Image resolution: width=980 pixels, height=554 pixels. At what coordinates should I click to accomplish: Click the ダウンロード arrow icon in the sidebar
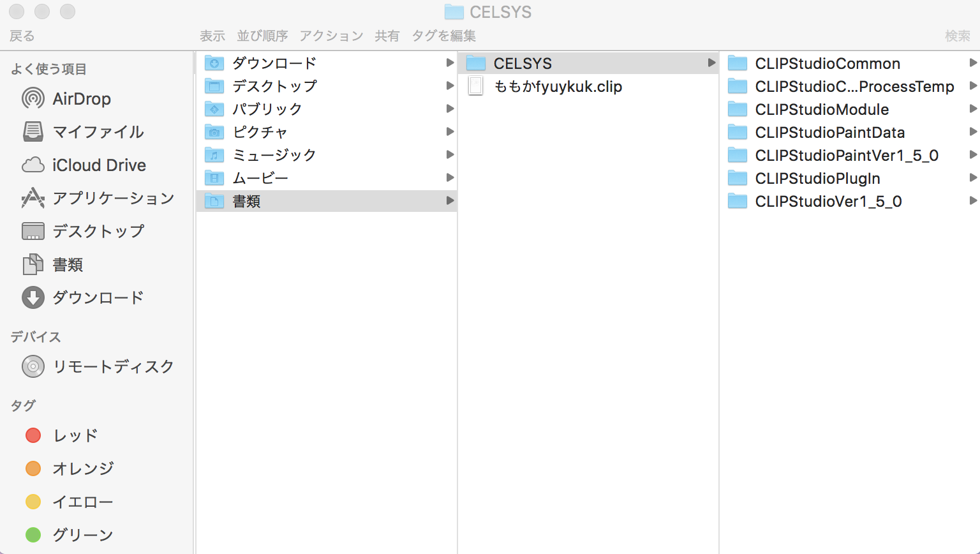pos(33,297)
